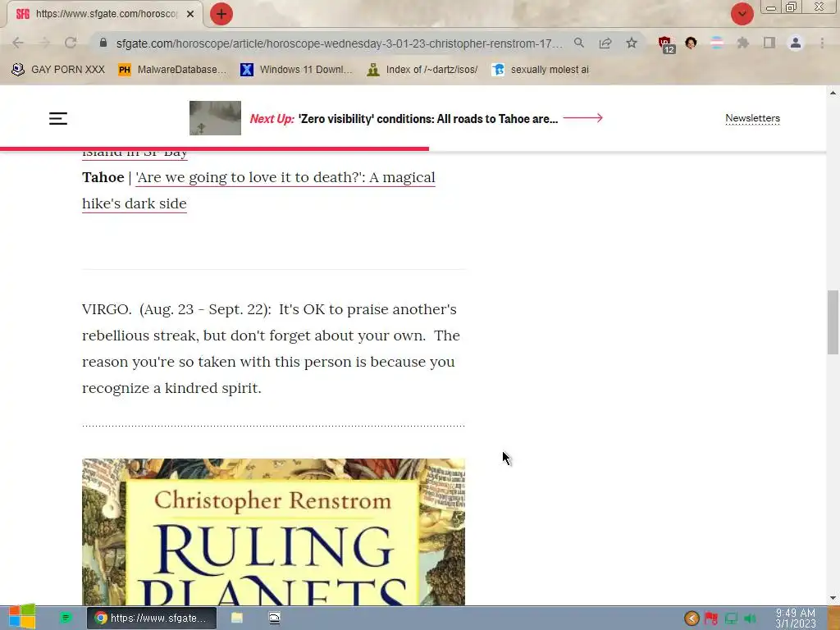Open the Chrome profile icon

tap(796, 43)
